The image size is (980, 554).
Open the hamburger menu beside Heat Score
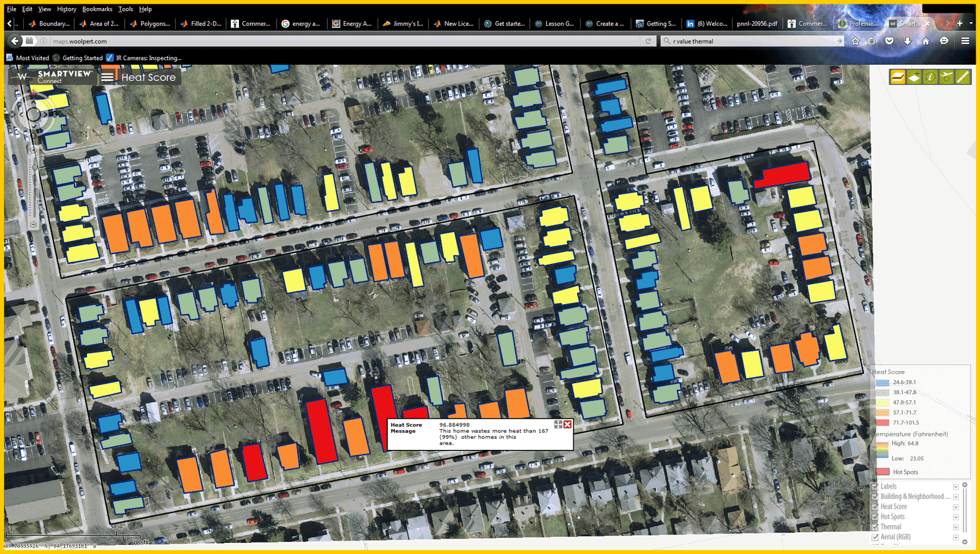click(107, 77)
